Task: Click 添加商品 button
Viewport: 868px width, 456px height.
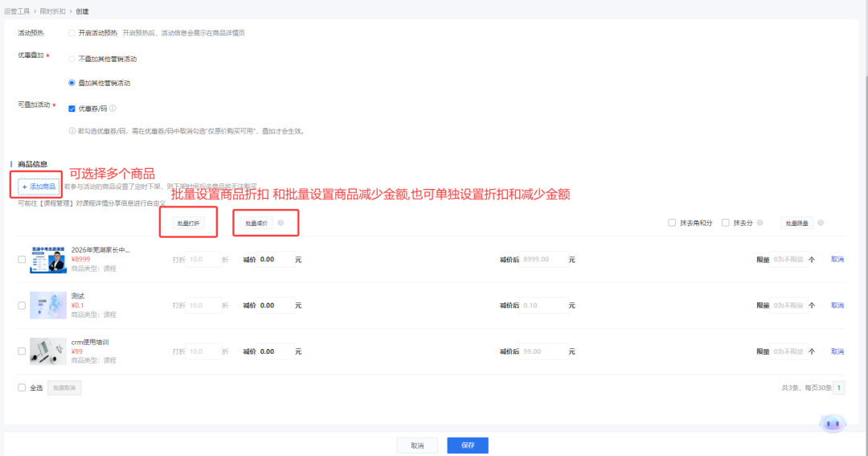Action: (39, 187)
